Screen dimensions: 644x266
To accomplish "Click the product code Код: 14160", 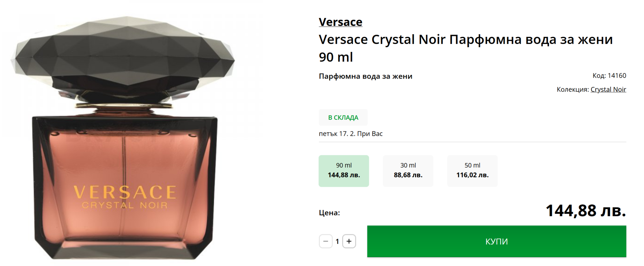I will click(609, 75).
